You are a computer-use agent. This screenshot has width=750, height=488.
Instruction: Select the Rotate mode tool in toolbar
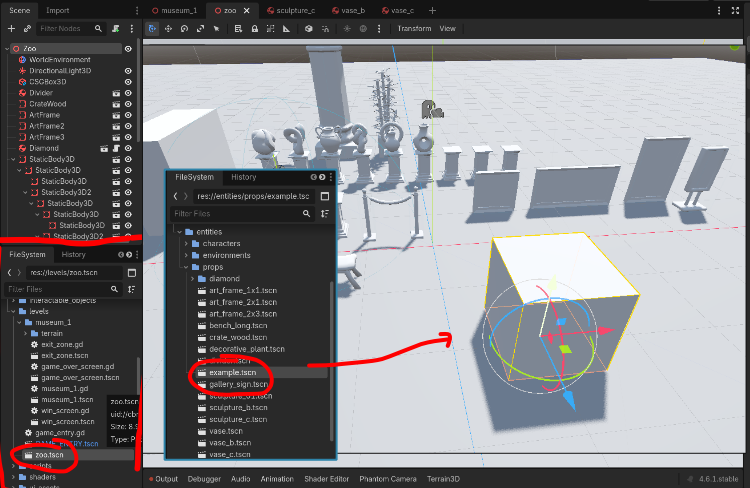tap(184, 29)
